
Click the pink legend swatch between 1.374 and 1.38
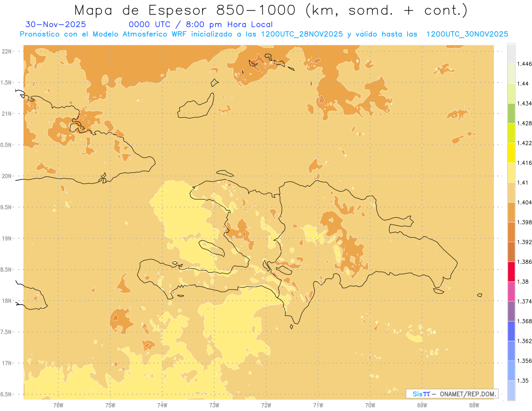point(511,292)
